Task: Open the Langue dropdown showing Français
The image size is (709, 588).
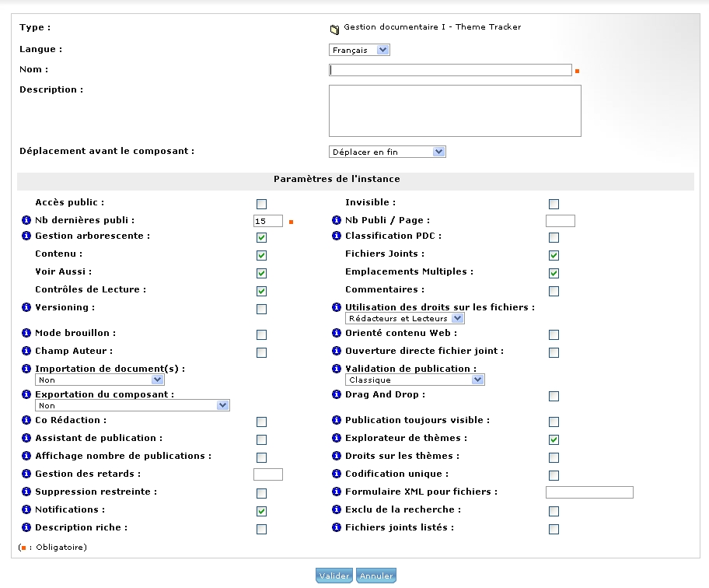Action: point(359,50)
